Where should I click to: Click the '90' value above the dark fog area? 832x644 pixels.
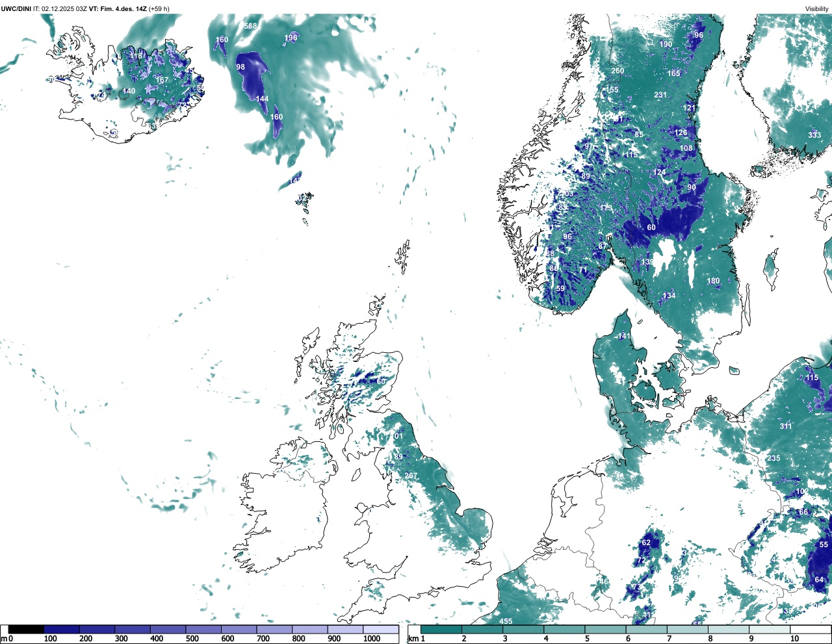pyautogui.click(x=692, y=187)
